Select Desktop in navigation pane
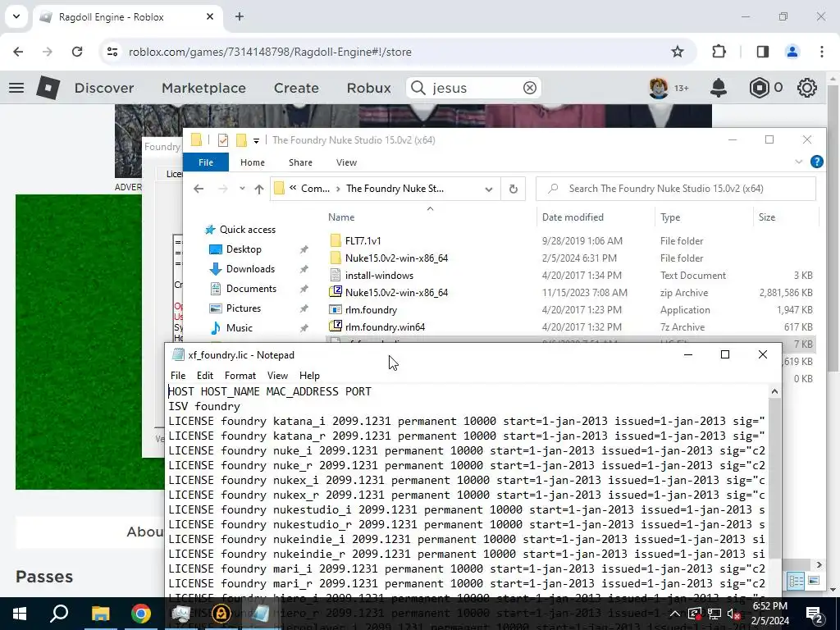Screen dimensions: 840x630 (244, 249)
